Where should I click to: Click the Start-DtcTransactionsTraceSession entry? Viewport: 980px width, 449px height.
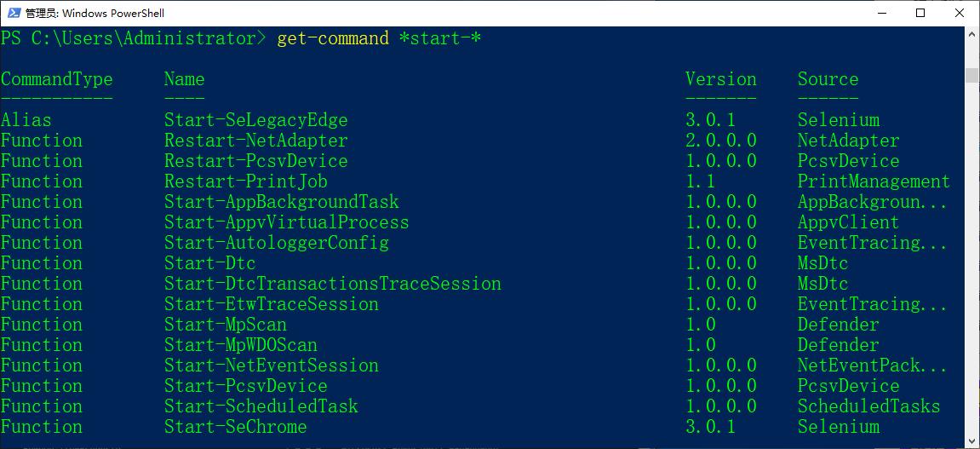(332, 284)
